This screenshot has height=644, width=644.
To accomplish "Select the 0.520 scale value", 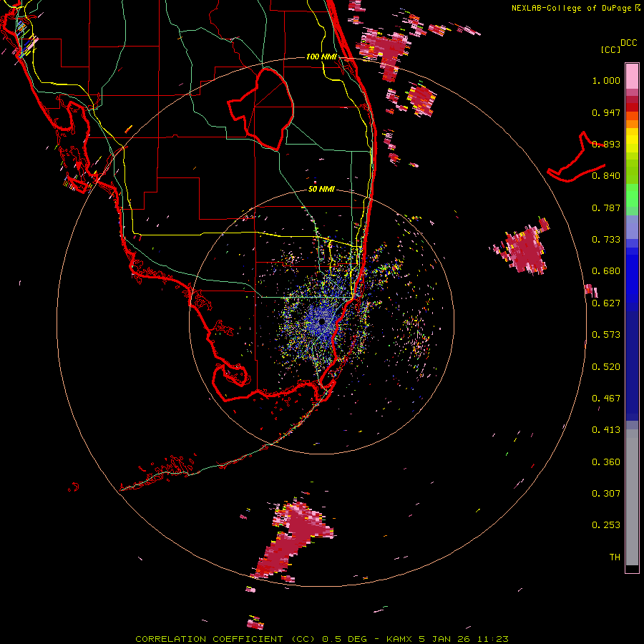I will point(606,367).
